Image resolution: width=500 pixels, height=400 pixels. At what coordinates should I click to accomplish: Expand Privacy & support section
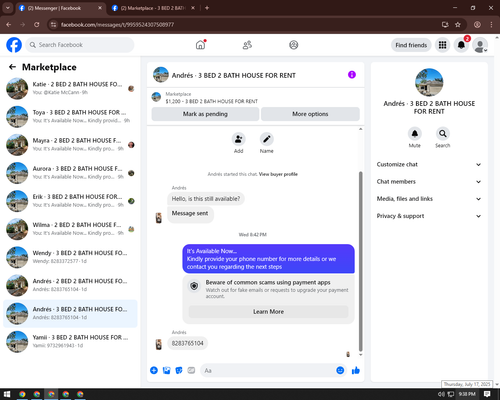tap(429, 216)
